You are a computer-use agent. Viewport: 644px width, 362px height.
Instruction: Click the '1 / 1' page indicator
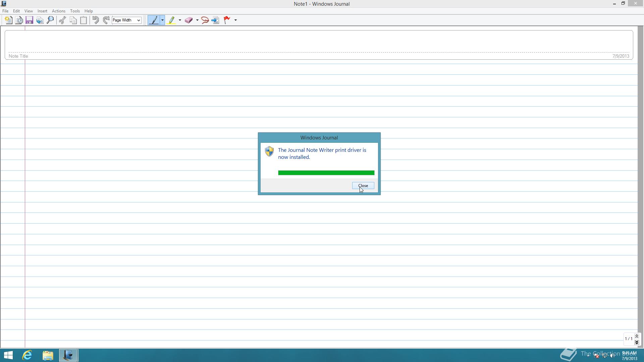pyautogui.click(x=629, y=339)
